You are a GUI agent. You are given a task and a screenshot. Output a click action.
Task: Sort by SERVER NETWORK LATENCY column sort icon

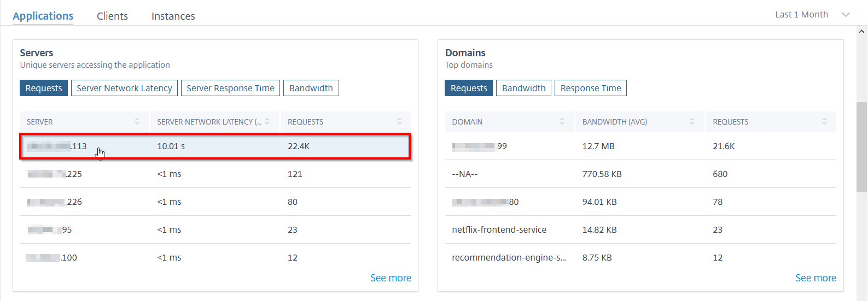[267, 121]
